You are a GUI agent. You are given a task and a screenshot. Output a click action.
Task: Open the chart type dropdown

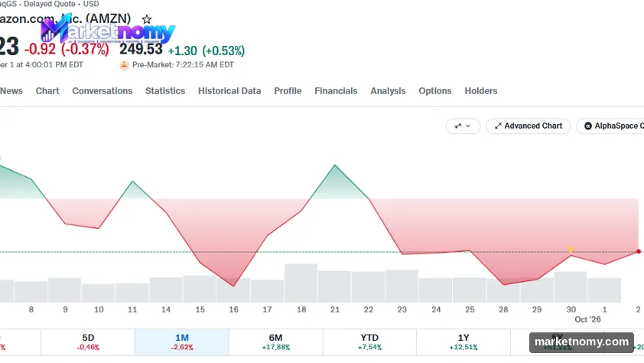[x=463, y=126]
